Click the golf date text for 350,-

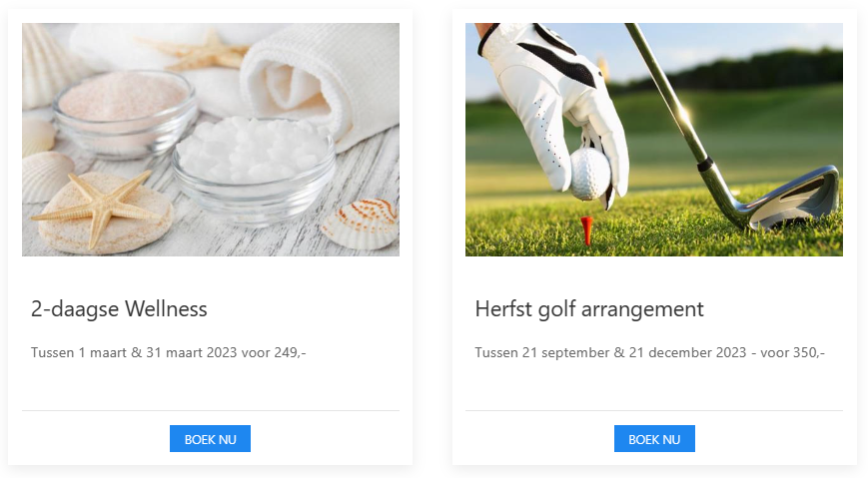(649, 352)
